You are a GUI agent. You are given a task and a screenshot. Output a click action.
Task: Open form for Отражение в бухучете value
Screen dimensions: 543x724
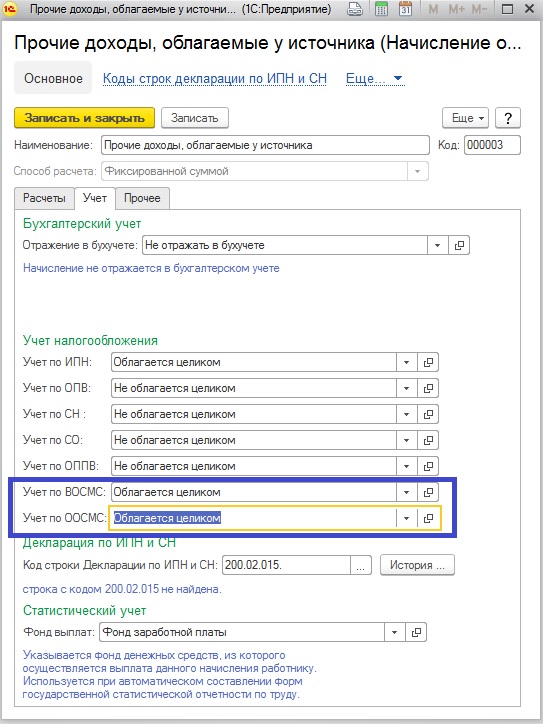459,245
